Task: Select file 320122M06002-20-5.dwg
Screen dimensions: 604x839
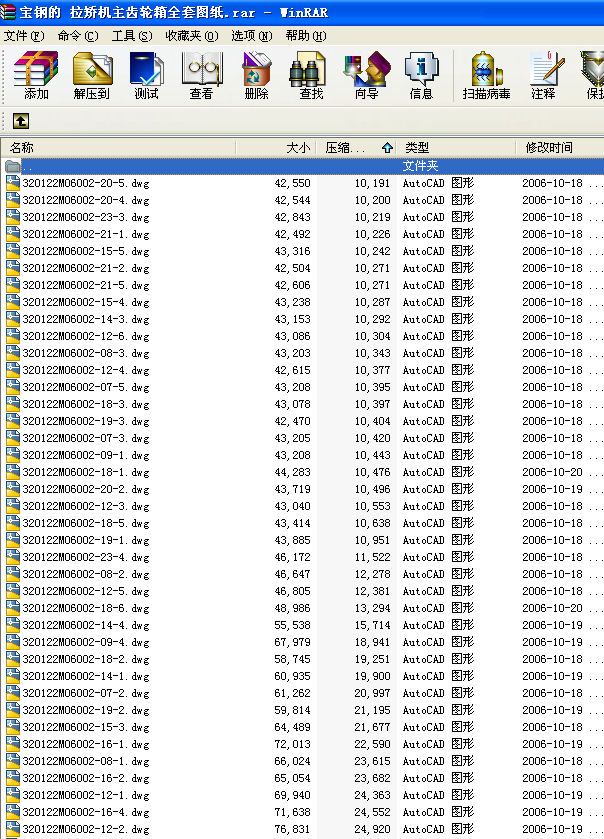Action: (x=86, y=183)
